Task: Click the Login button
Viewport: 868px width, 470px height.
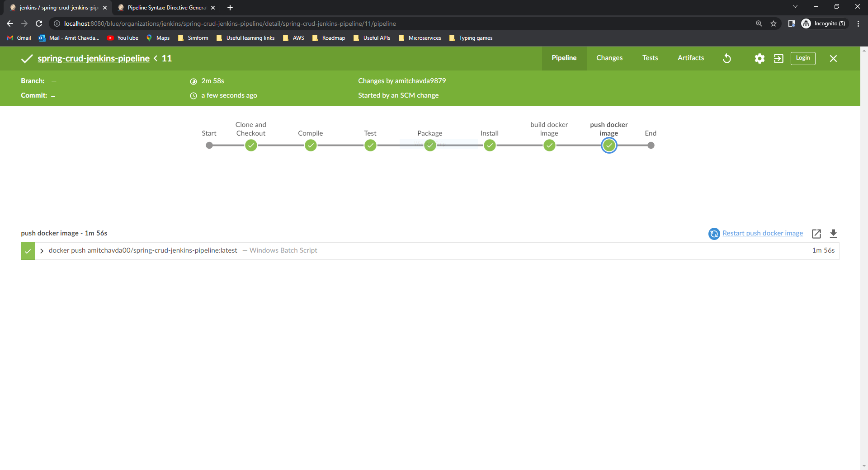Action: [802, 58]
